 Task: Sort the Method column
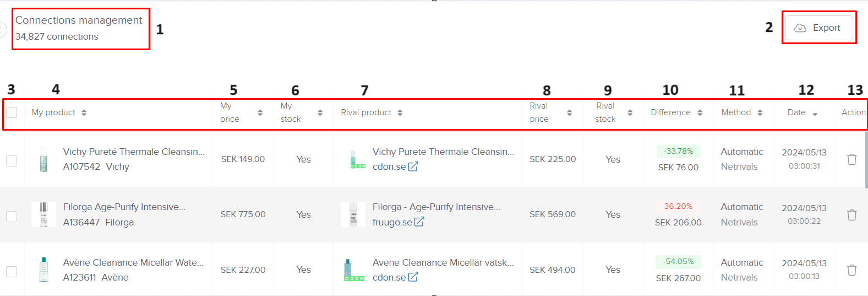pos(760,112)
